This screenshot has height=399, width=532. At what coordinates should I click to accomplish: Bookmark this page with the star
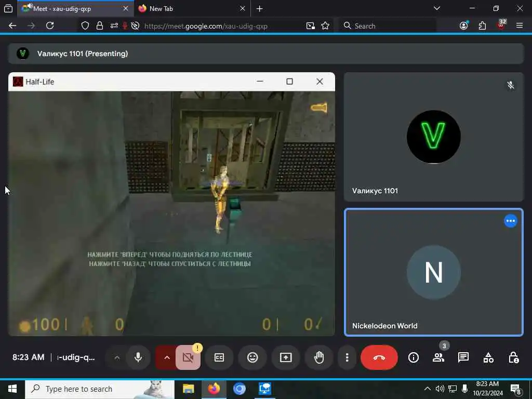325,26
